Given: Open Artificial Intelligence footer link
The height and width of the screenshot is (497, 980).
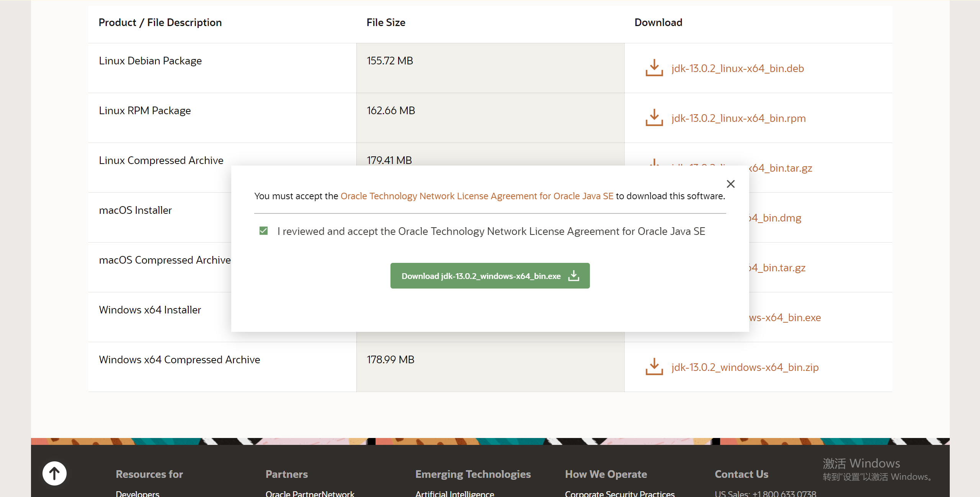Looking at the screenshot, I should tap(454, 493).
